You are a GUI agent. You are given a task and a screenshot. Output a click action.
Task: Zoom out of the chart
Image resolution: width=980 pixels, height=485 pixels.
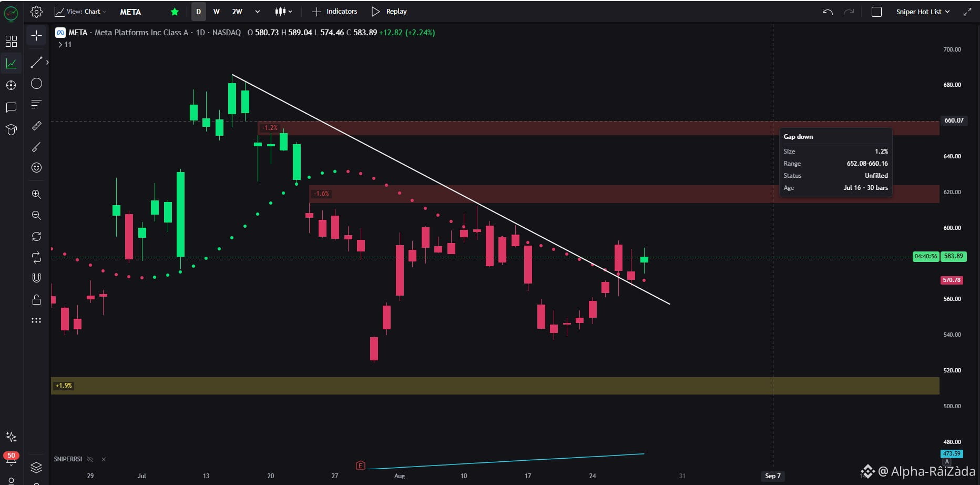click(36, 215)
